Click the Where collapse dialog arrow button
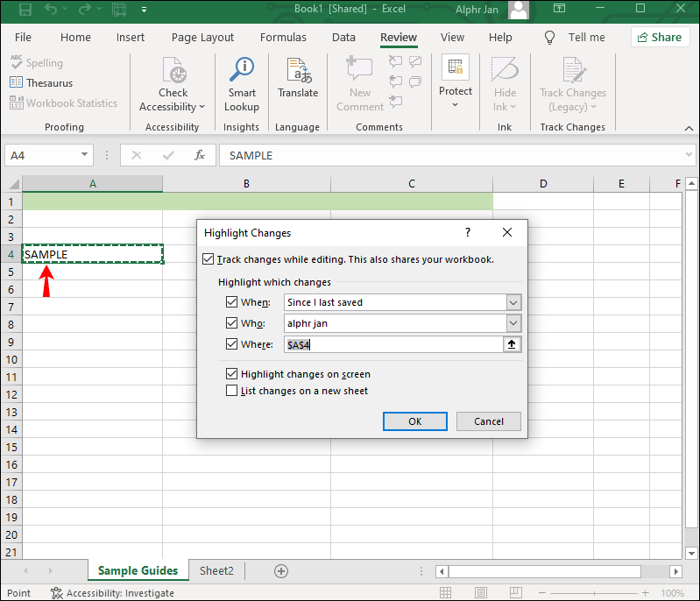This screenshot has width=700, height=601. tap(512, 344)
